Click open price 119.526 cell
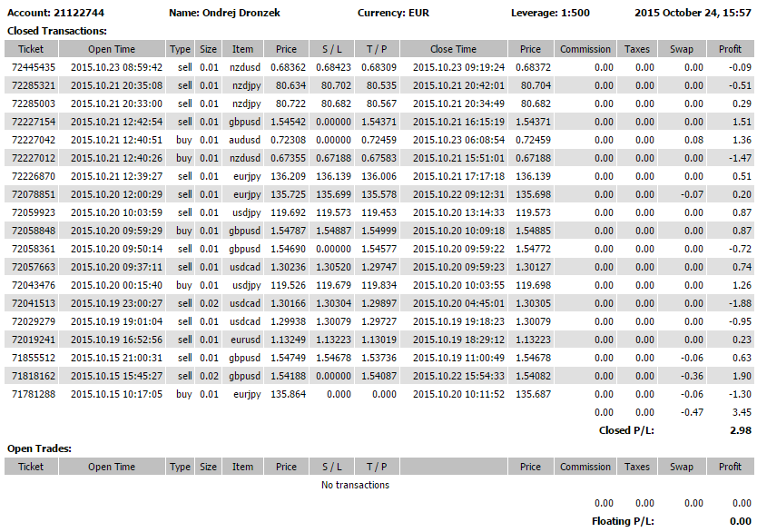The height and width of the screenshot is (532, 757). point(289,285)
